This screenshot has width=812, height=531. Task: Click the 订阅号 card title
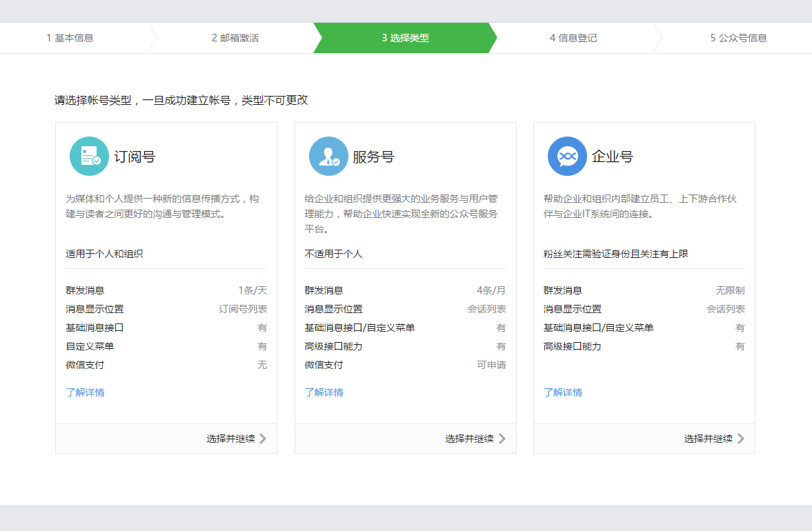pyautogui.click(x=135, y=157)
